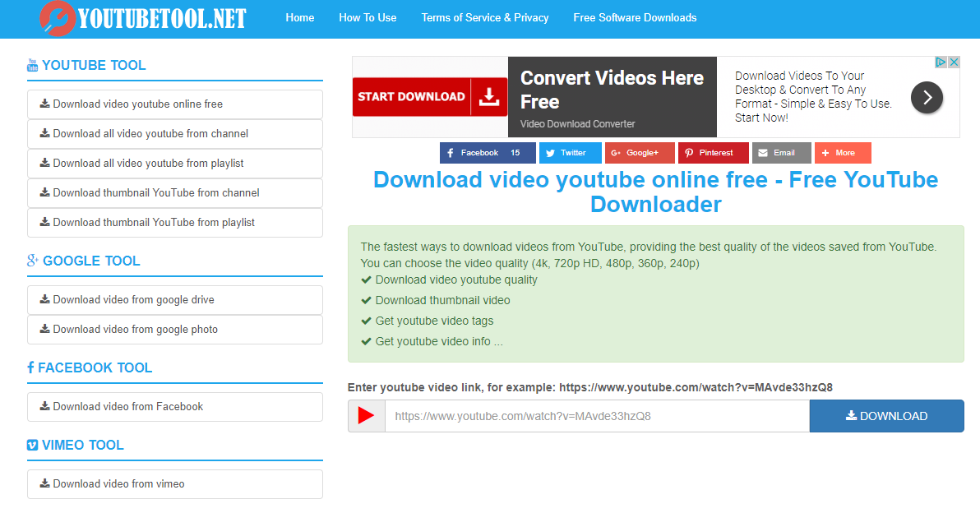Open the Home menu item
Screen dimensions: 980x513
click(300, 17)
